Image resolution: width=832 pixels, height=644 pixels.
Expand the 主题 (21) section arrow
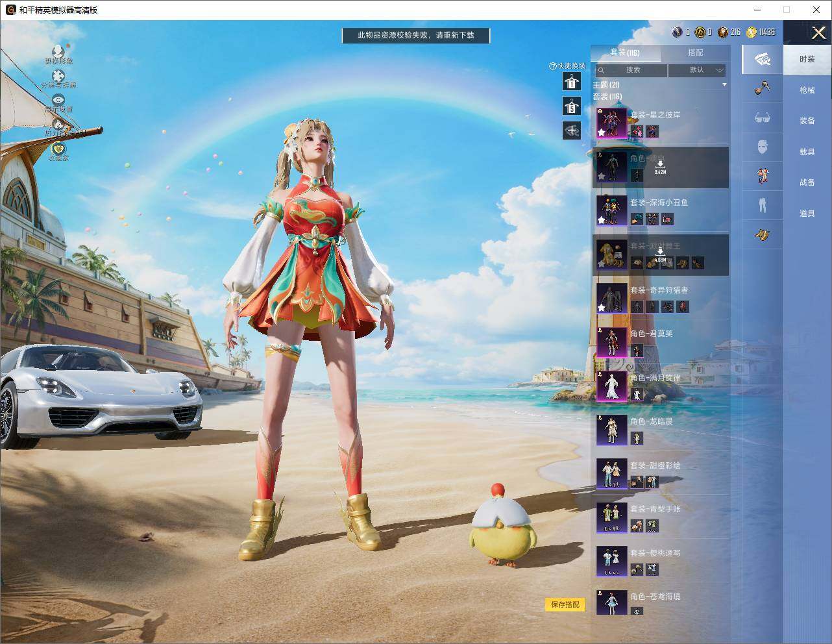pyautogui.click(x=724, y=84)
